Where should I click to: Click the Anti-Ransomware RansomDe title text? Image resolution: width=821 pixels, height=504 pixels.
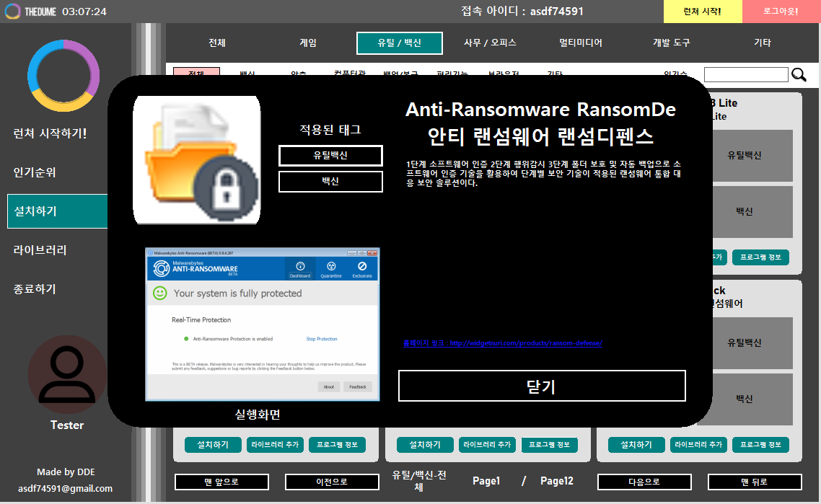click(x=540, y=110)
